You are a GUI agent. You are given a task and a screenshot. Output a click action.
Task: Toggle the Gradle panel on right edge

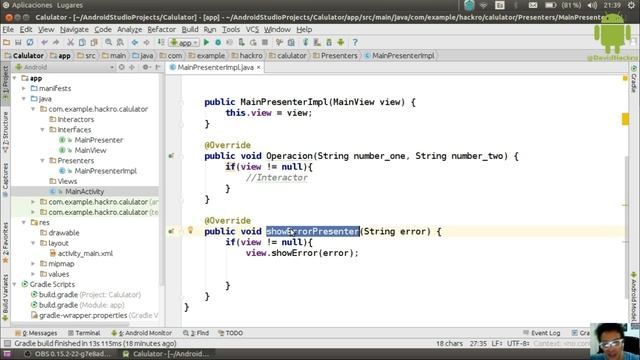(x=634, y=79)
